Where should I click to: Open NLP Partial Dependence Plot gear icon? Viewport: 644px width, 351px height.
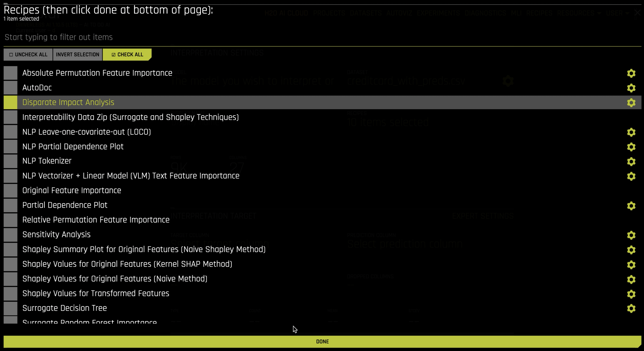click(x=631, y=147)
